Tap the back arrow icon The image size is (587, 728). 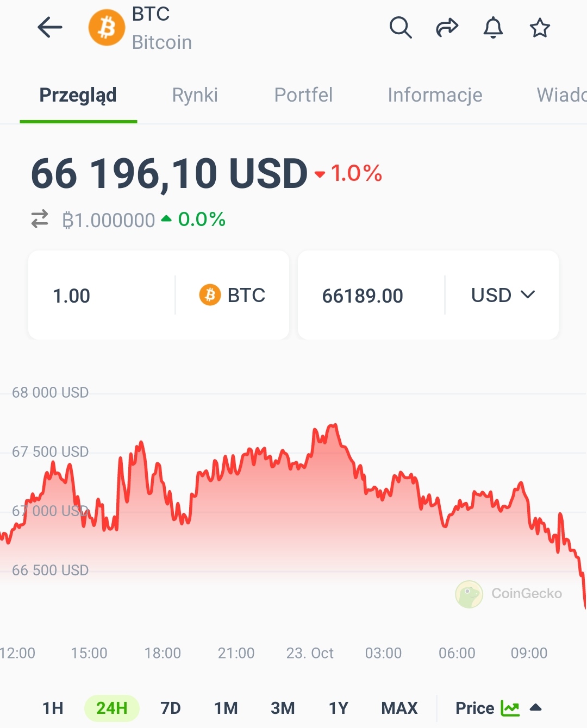coord(50,27)
